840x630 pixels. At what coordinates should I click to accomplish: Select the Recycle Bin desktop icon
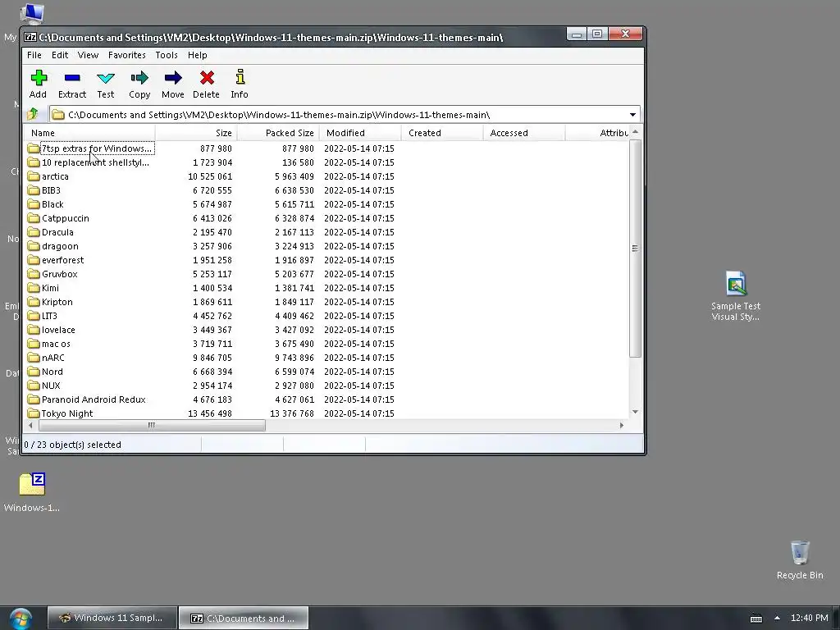[x=799, y=553]
